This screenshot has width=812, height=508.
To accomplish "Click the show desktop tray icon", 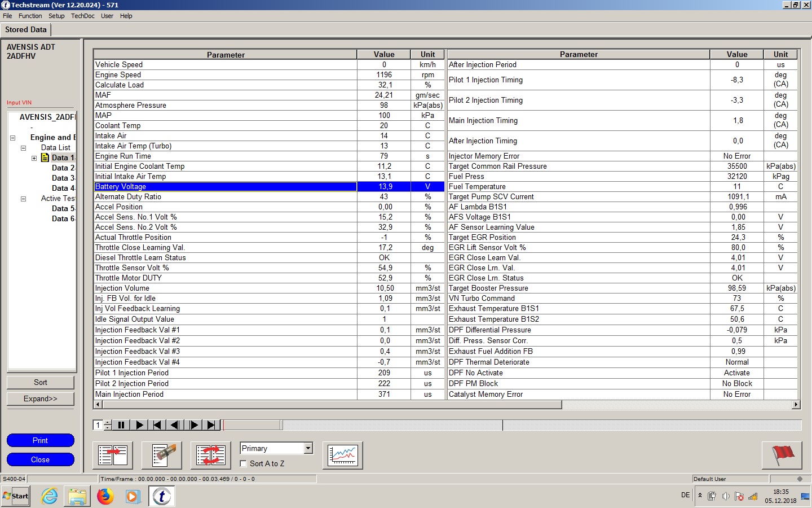I will point(805,496).
